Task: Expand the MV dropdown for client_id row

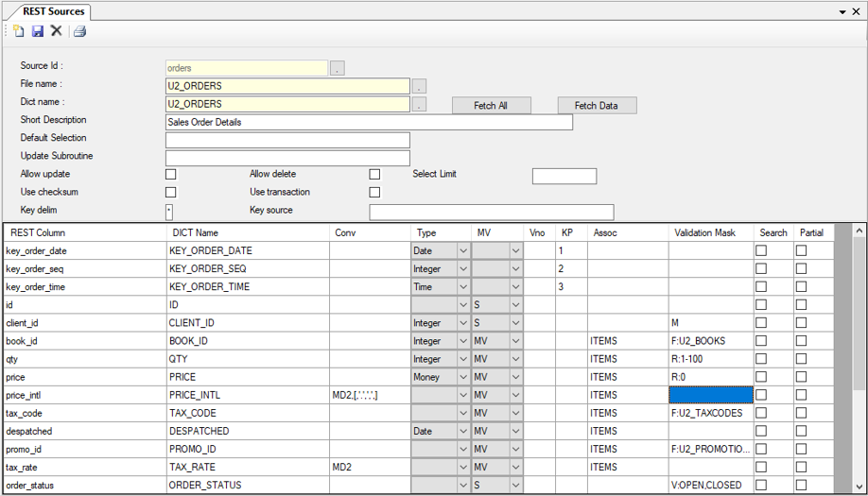Action: 515,323
